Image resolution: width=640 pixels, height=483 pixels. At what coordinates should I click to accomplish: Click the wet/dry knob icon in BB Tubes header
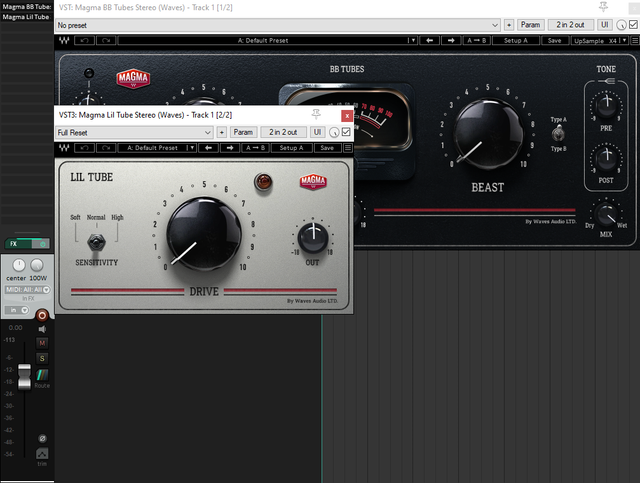point(621,25)
